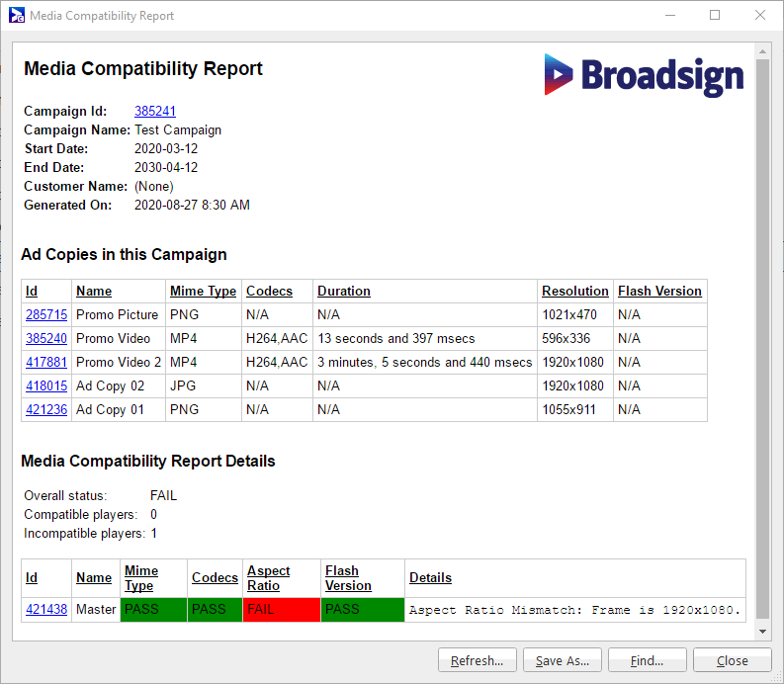Screen dimensions: 784x684
Task: Click the app icon in the title bar
Action: point(17,16)
